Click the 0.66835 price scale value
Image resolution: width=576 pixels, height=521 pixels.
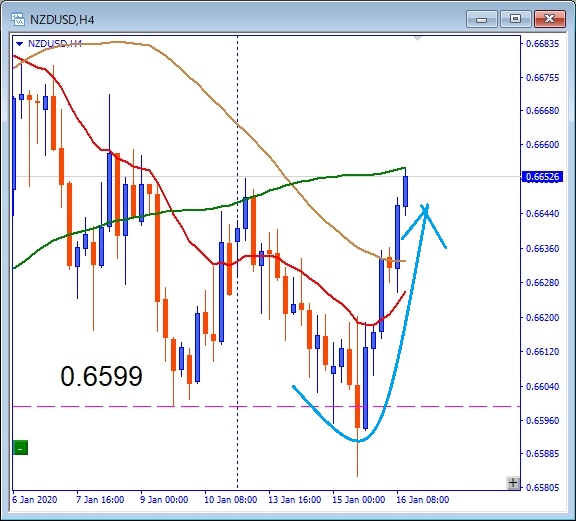click(543, 44)
